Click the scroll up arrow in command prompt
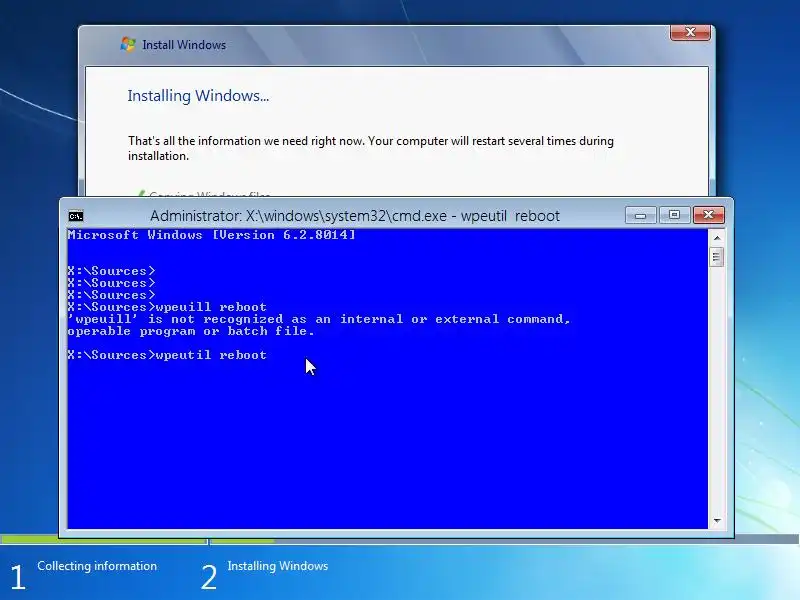This screenshot has height=600, width=800. click(717, 238)
